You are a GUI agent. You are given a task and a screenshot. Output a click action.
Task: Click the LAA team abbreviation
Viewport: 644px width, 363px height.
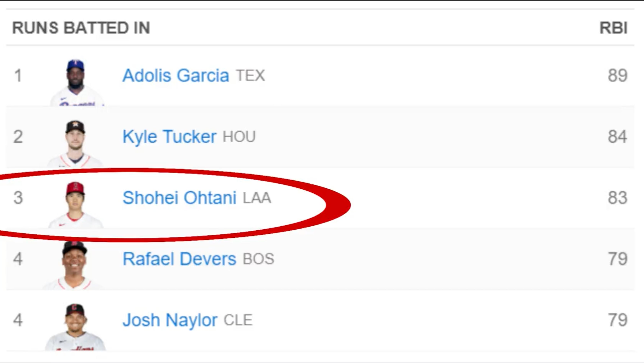pyautogui.click(x=257, y=198)
